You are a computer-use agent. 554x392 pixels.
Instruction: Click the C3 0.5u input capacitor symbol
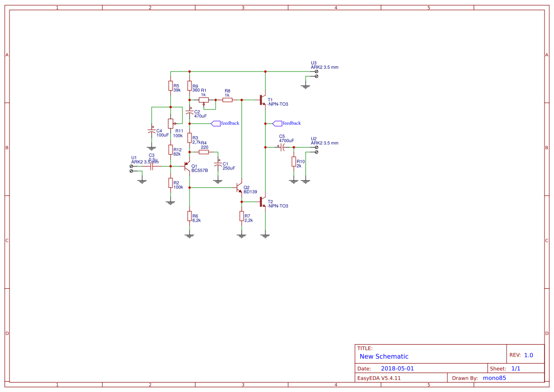(x=152, y=166)
